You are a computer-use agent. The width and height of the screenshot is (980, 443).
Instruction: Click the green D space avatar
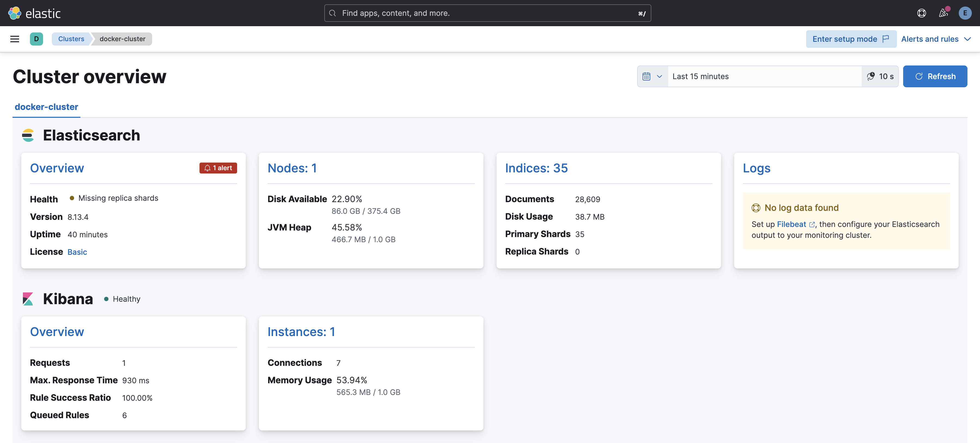pos(37,39)
